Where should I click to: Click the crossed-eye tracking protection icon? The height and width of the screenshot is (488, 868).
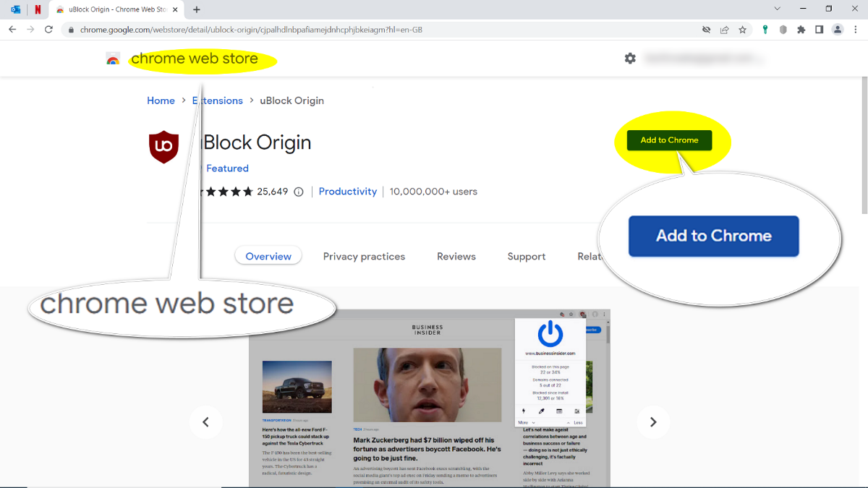tap(706, 30)
